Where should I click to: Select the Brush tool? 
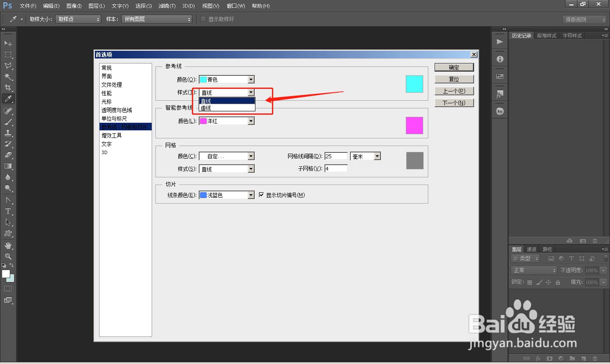coord(8,122)
